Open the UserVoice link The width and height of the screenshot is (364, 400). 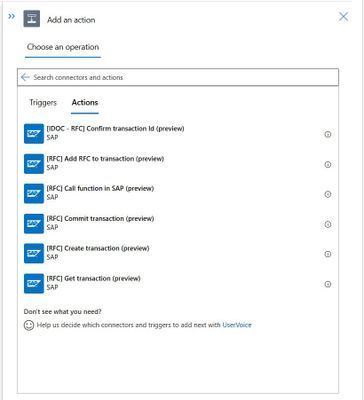(237, 325)
